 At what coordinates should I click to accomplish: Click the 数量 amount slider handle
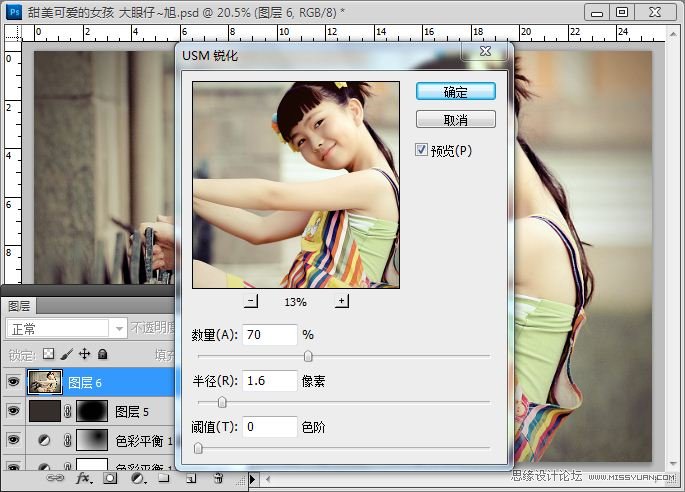(308, 356)
